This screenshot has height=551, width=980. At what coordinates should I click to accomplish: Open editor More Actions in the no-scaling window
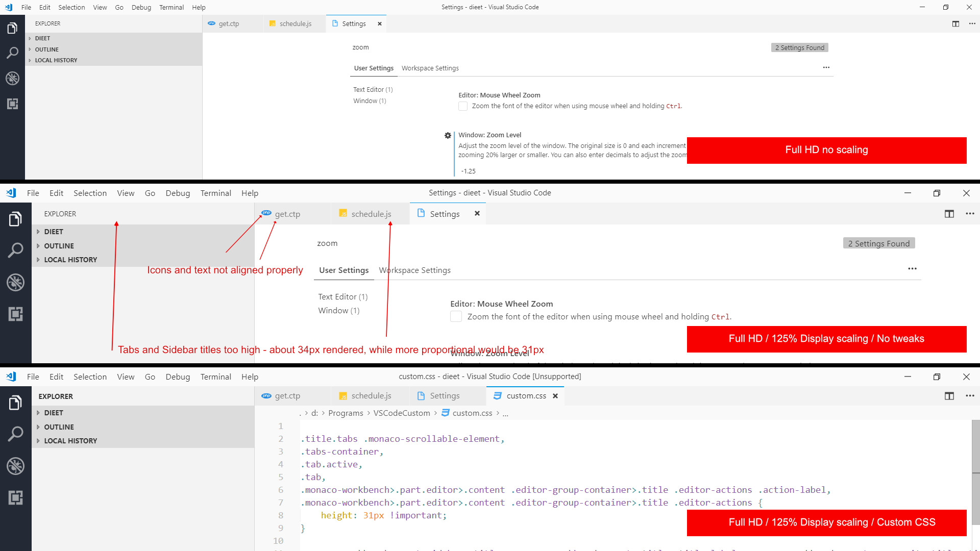pos(972,23)
